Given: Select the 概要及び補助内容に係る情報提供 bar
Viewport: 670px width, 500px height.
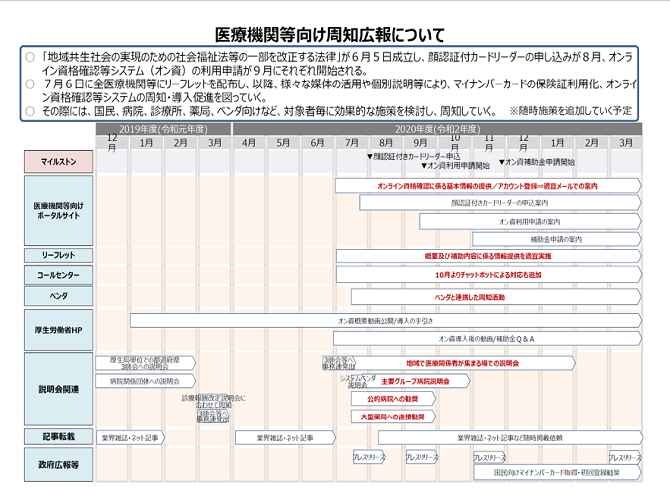Looking at the screenshot, I should click(x=488, y=256).
